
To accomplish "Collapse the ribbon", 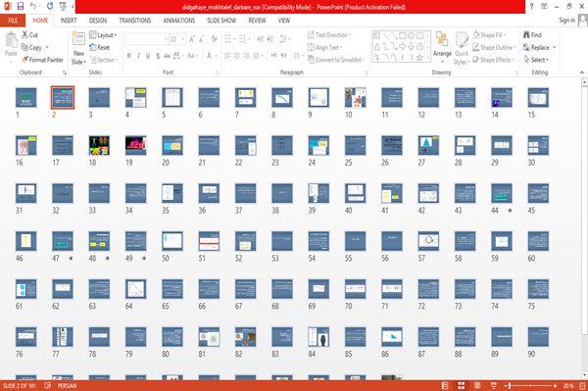I will coord(582,73).
